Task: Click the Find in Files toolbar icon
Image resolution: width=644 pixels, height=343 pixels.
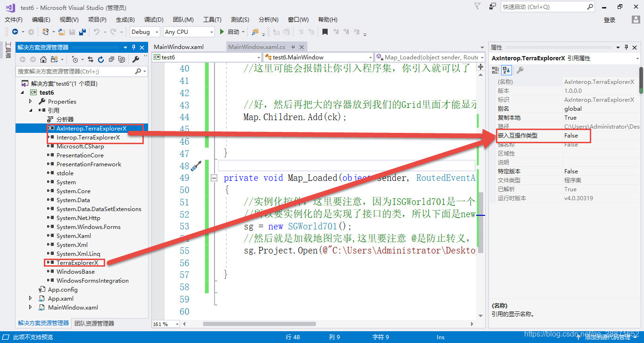Action: tap(255, 32)
